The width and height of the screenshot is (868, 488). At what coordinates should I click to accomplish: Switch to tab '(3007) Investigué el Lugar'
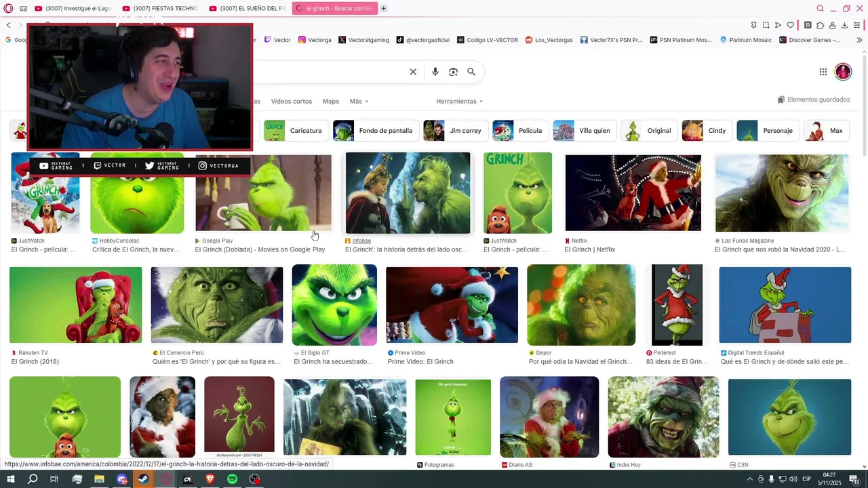click(x=73, y=8)
